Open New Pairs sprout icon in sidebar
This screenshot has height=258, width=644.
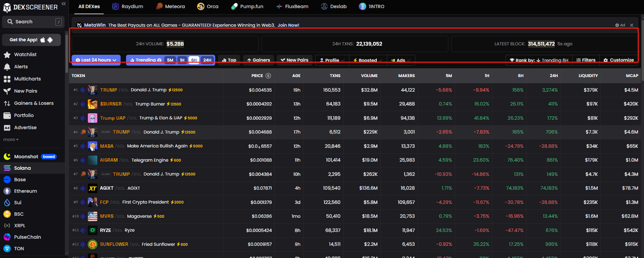7,91
